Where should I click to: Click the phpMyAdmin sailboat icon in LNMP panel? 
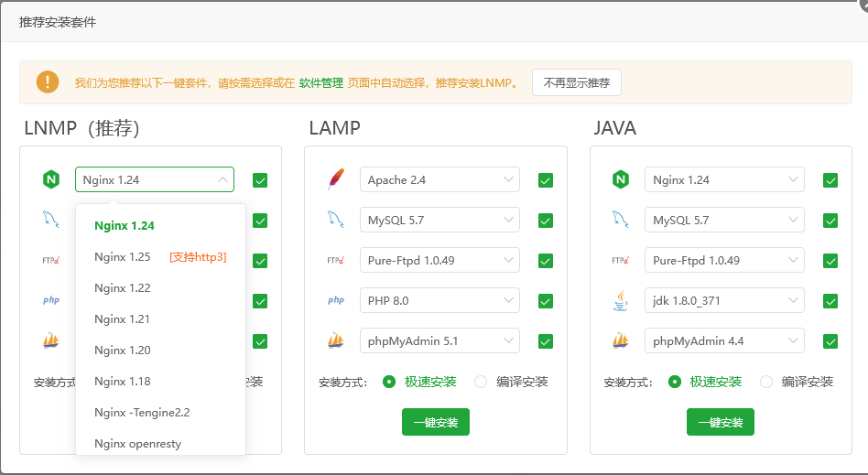click(x=51, y=340)
